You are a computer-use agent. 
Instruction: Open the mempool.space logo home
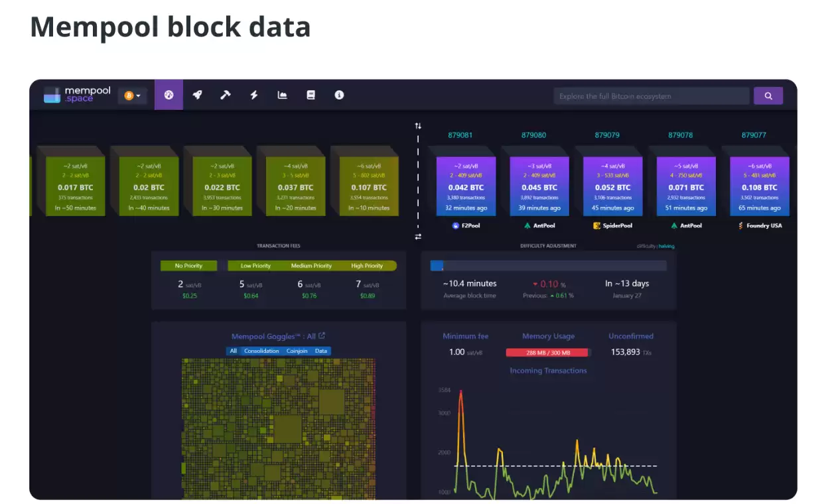(x=77, y=95)
